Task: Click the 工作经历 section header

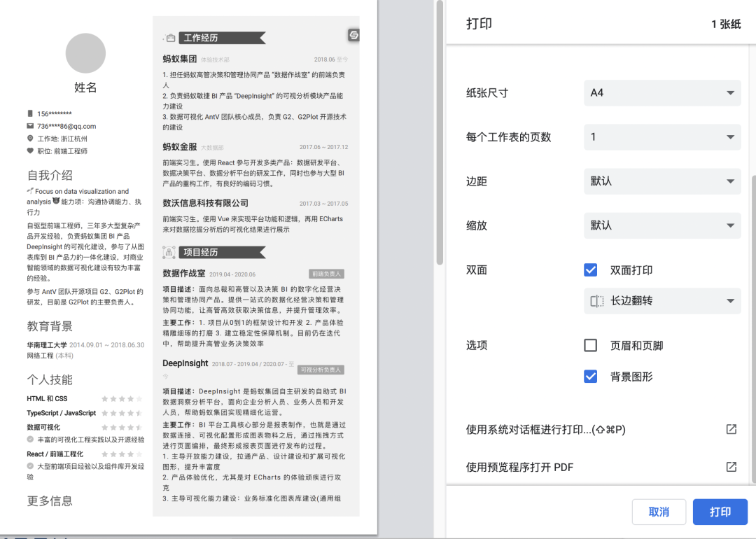Action: click(x=223, y=38)
